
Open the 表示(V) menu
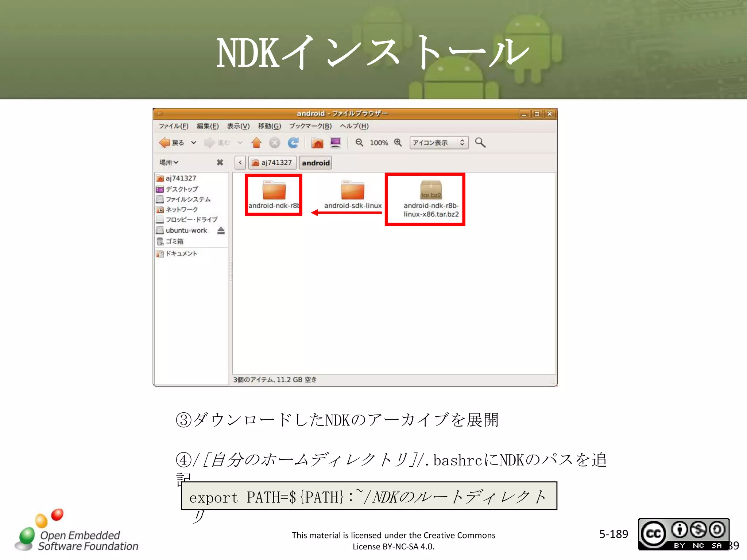click(x=238, y=126)
